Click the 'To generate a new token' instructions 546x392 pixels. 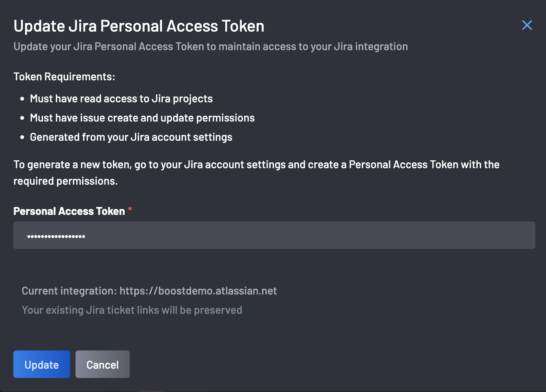[256, 173]
